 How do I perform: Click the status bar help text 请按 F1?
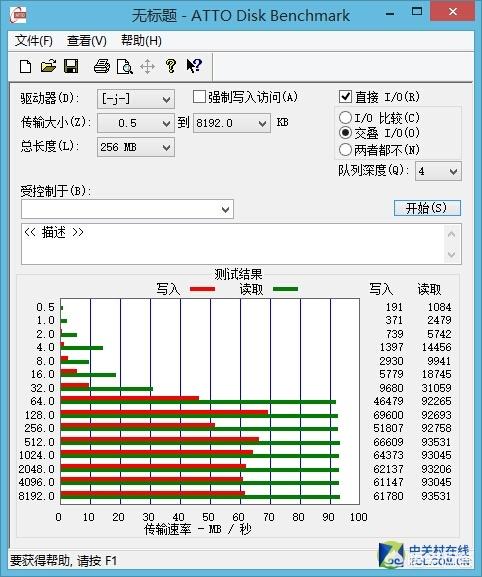[x=97, y=561]
